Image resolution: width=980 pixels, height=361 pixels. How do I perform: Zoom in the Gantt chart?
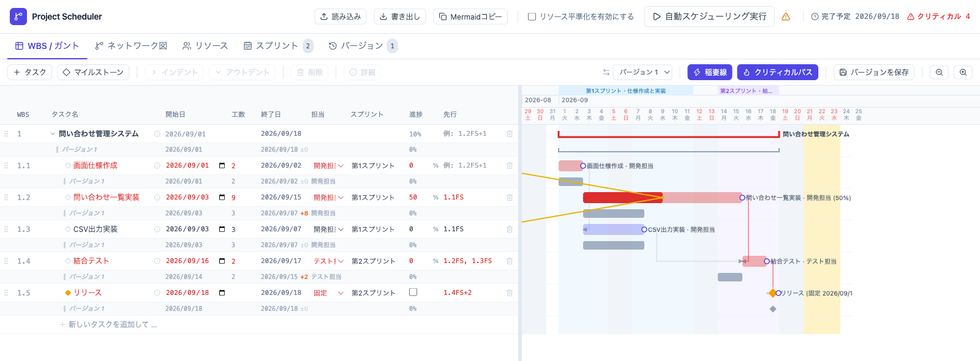click(963, 72)
